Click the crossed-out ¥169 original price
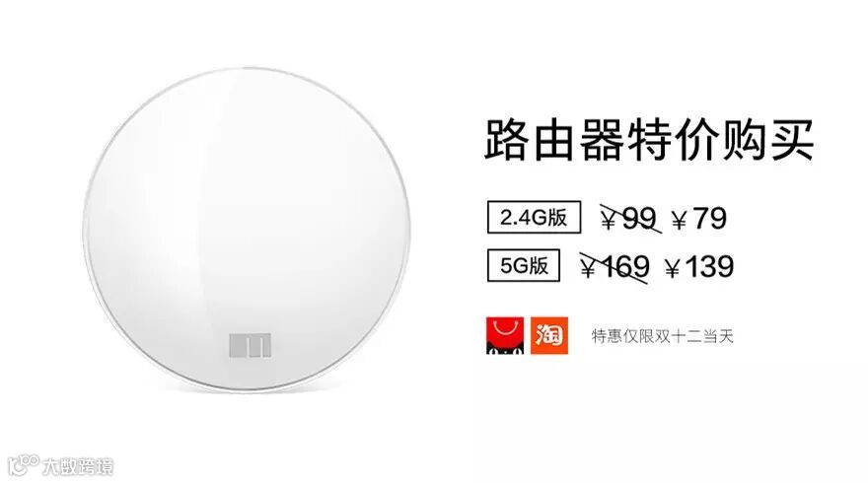This screenshot has height=483, width=868. pyautogui.click(x=615, y=267)
